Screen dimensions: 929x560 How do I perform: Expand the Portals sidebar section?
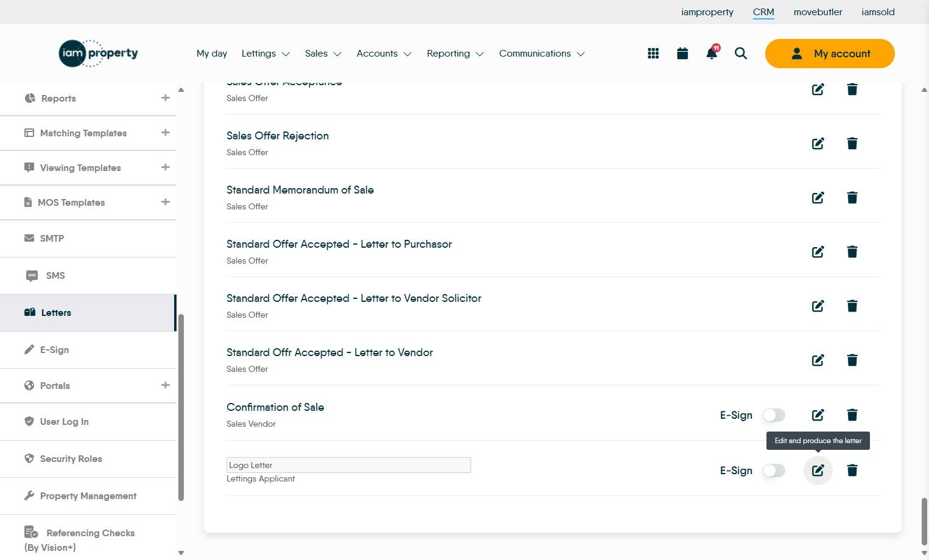165,385
